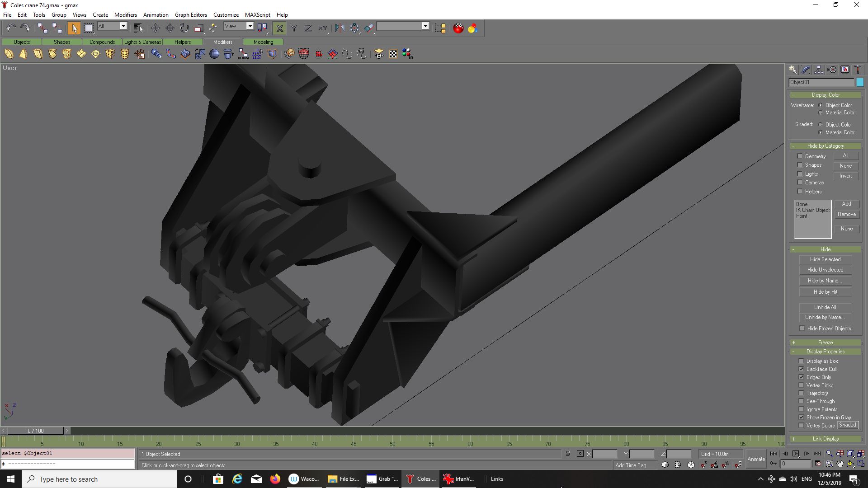Click the Undo arrow icon
This screenshot has width=868, height=488.
pos(11,28)
